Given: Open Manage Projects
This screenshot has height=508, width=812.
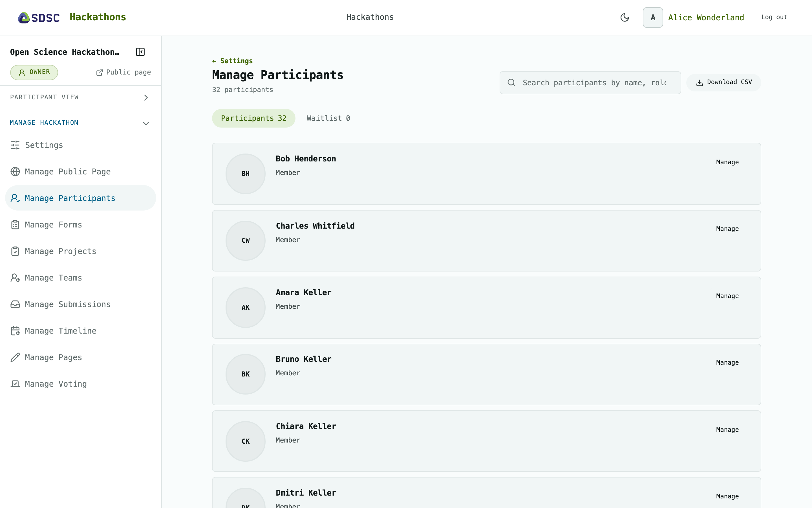Looking at the screenshot, I should pos(81,251).
